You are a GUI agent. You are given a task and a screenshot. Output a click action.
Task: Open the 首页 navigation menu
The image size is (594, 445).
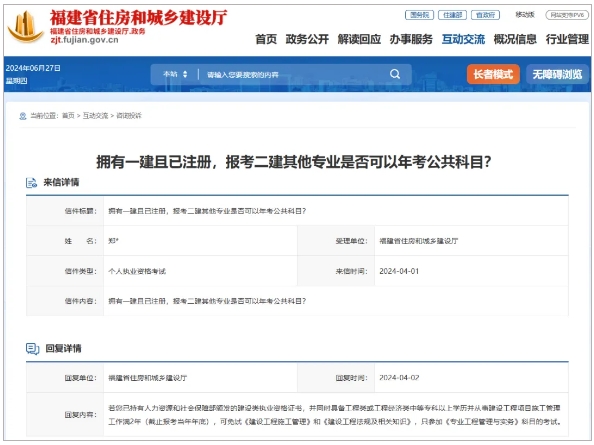pyautogui.click(x=266, y=39)
